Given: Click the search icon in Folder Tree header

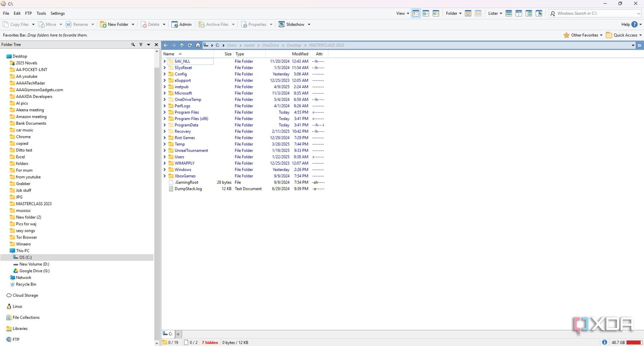Looking at the screenshot, I should coord(133,44).
